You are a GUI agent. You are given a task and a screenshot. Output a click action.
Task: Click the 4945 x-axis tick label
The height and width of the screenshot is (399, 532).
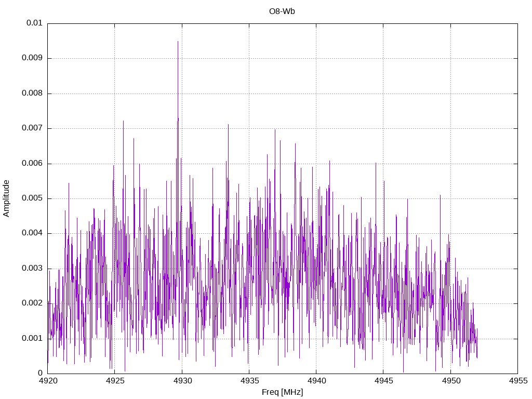[384, 381]
